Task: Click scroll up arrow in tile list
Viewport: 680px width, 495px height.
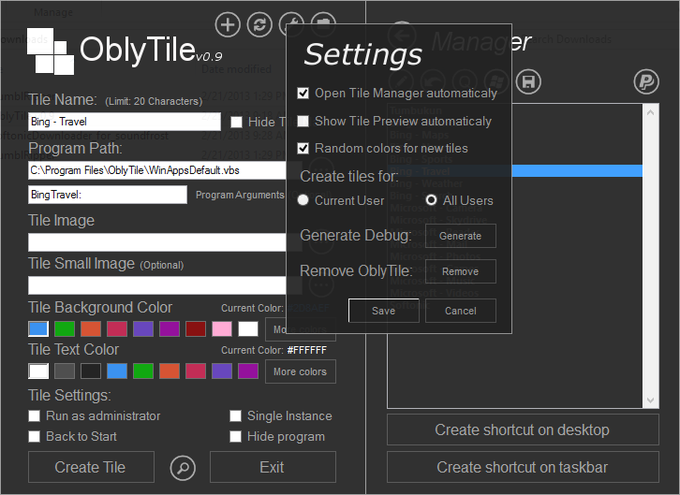Action: coord(651,112)
